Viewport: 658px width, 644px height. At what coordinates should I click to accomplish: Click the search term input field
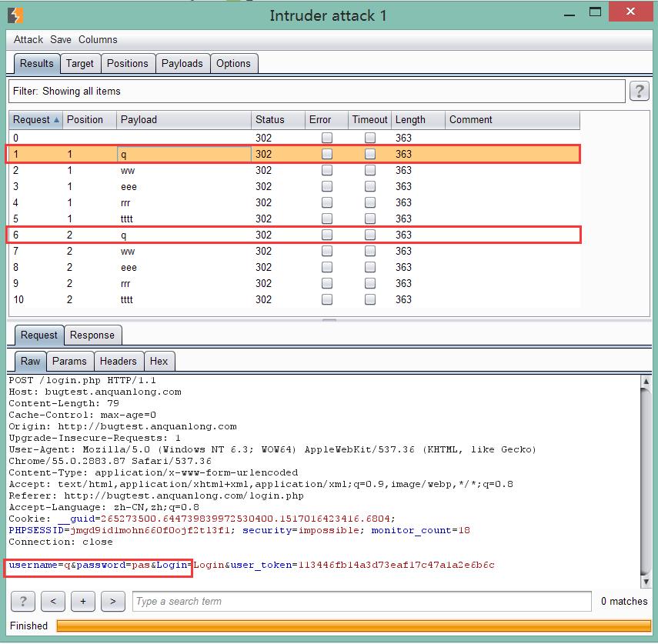[x=362, y=601]
